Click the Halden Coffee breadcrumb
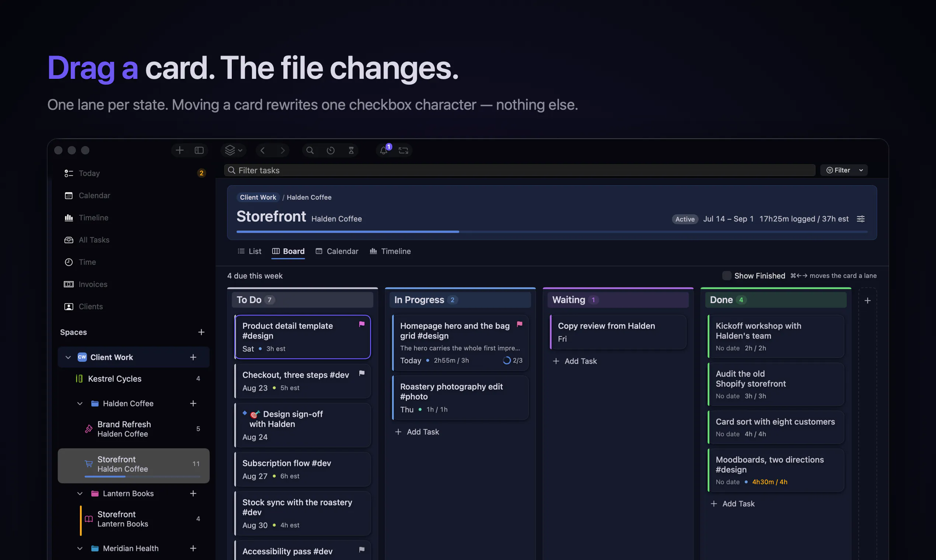The image size is (936, 560). click(309, 197)
